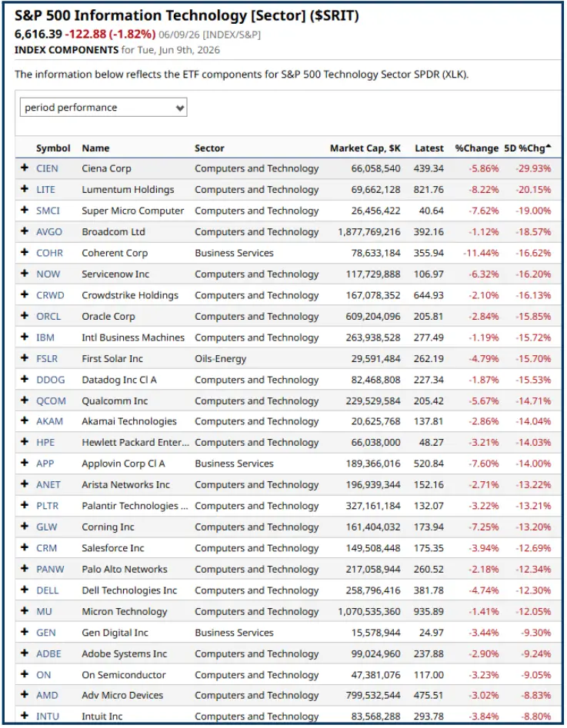Screen dimensions: 567x728
Task: Expand the PLTR row plus icon
Action: coord(25,504)
